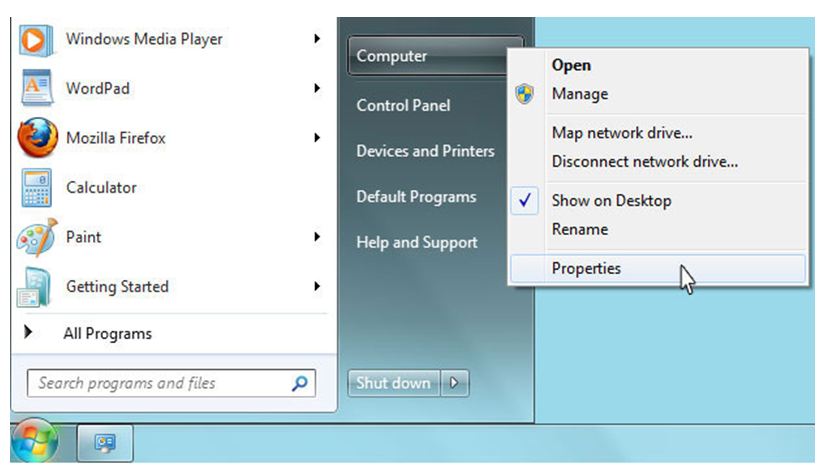Expand Windows Media Player jump list arrow
828x465 pixels.
click(x=317, y=39)
